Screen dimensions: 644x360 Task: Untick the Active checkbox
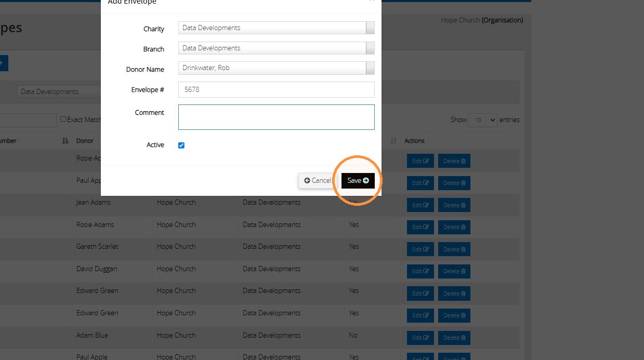181,145
